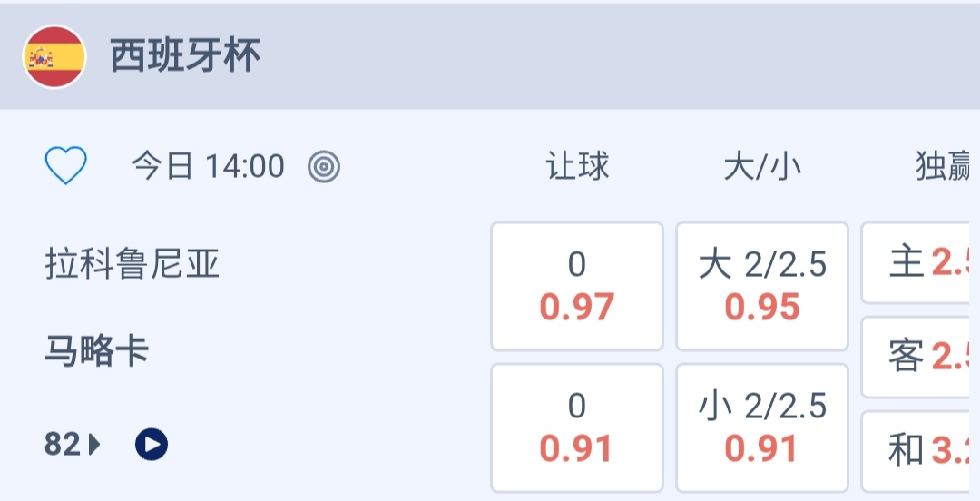Click the 82 markets count
980x501 pixels.
coord(64,445)
